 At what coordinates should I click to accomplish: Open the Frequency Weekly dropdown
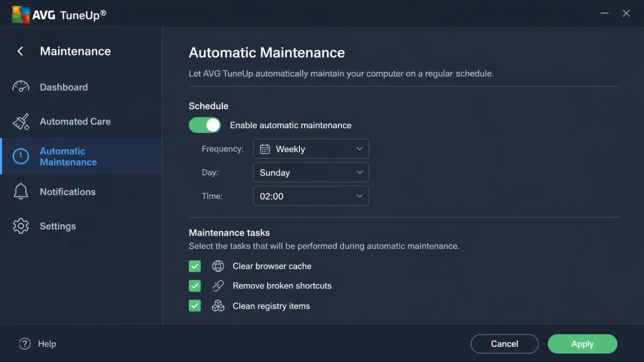click(x=311, y=149)
